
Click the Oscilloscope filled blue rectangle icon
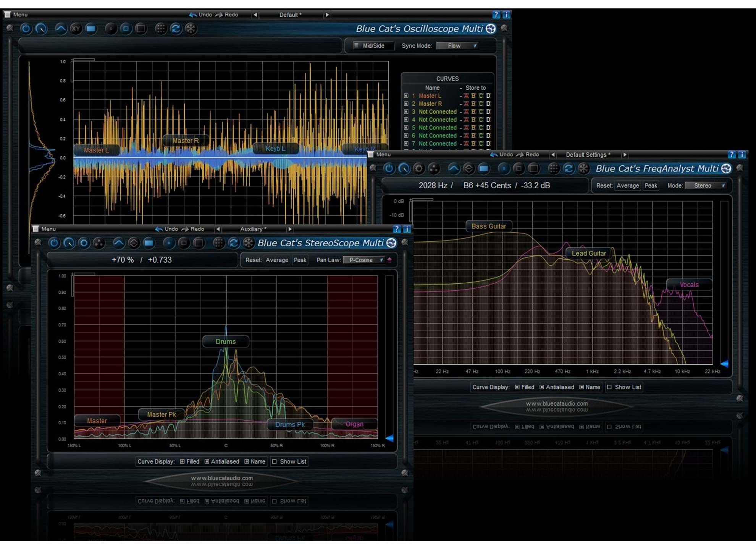[91, 29]
